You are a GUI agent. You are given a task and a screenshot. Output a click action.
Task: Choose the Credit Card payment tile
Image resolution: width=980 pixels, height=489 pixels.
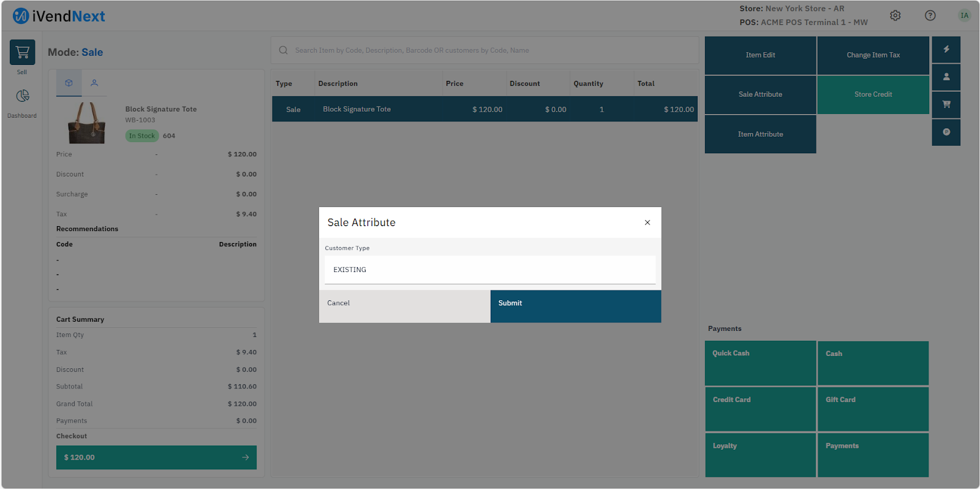pos(759,409)
